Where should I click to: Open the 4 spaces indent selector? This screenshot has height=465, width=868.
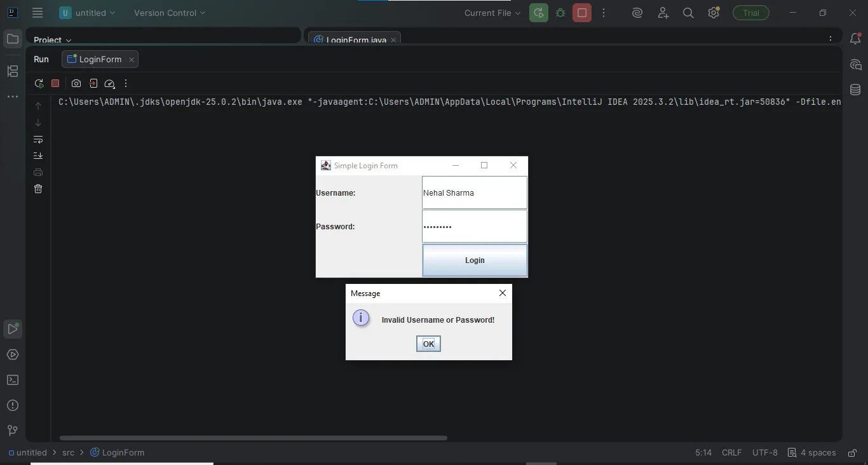click(812, 453)
